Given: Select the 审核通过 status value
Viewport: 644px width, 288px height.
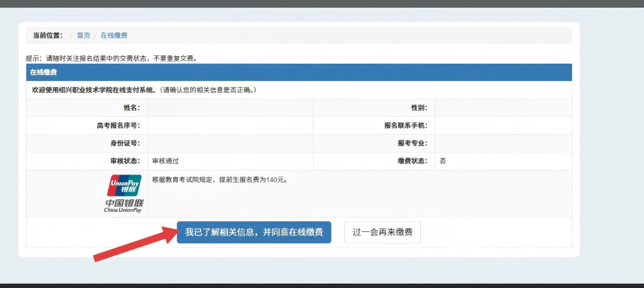Looking at the screenshot, I should coord(166,161).
